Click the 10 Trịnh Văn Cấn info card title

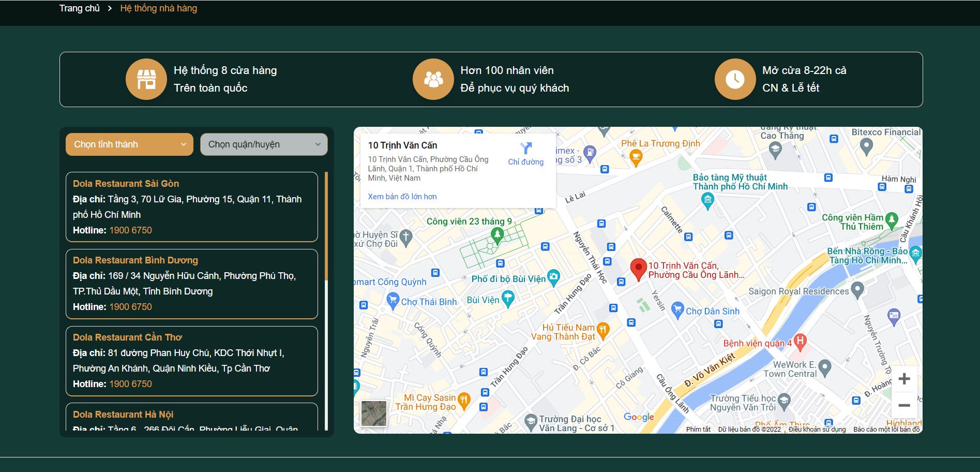pos(403,145)
